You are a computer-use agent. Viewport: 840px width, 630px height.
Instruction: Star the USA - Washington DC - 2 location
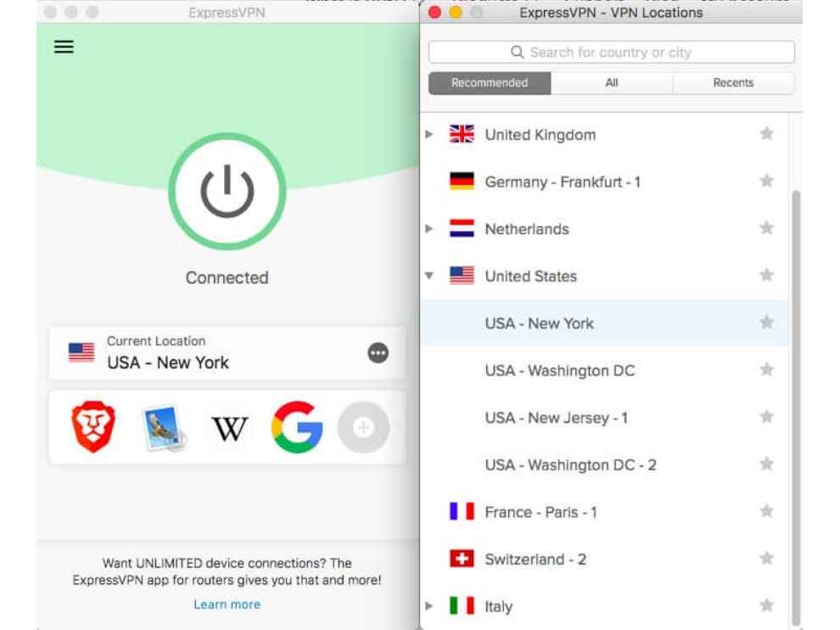click(x=767, y=464)
